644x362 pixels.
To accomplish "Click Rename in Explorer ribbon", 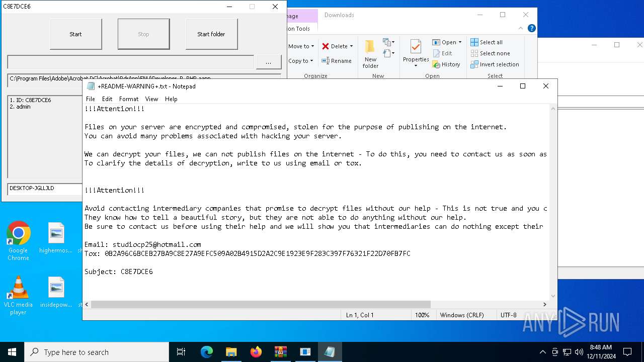I will (337, 61).
